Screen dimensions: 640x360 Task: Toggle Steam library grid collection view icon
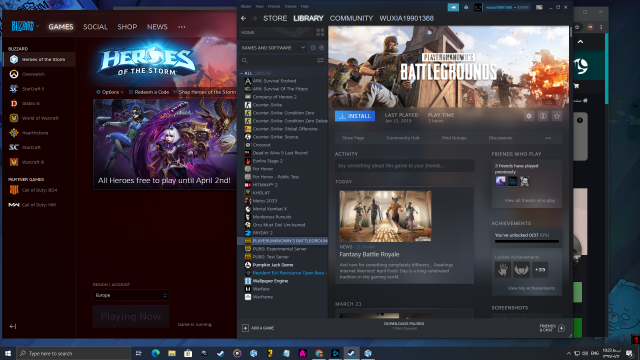(320, 32)
